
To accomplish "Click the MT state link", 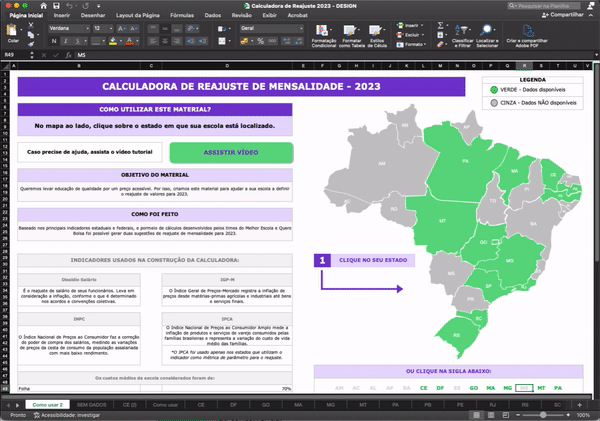I will tap(541, 388).
